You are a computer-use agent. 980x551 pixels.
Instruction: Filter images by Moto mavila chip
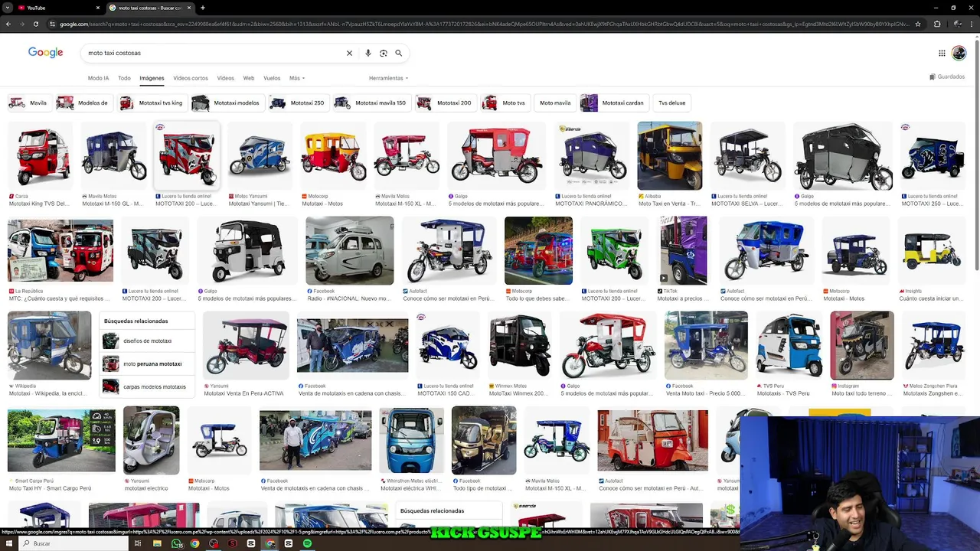pyautogui.click(x=555, y=103)
